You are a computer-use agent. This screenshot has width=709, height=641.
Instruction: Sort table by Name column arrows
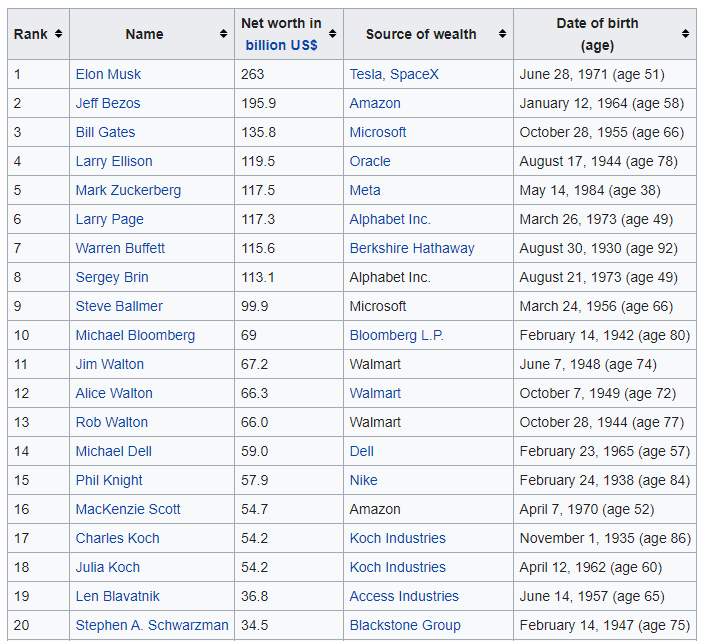coord(223,34)
